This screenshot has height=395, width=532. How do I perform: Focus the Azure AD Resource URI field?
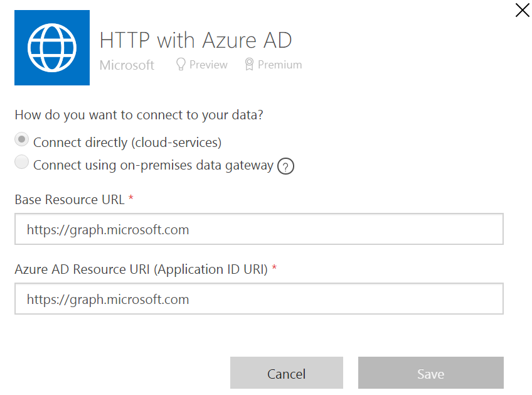(x=258, y=299)
